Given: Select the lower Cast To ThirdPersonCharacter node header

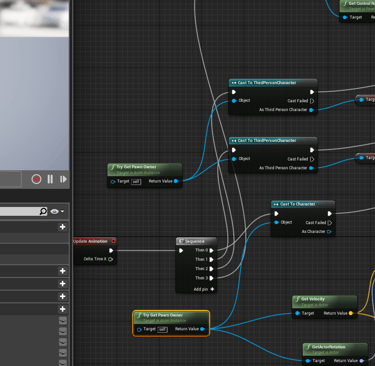Looking at the screenshot, I should point(273,141).
